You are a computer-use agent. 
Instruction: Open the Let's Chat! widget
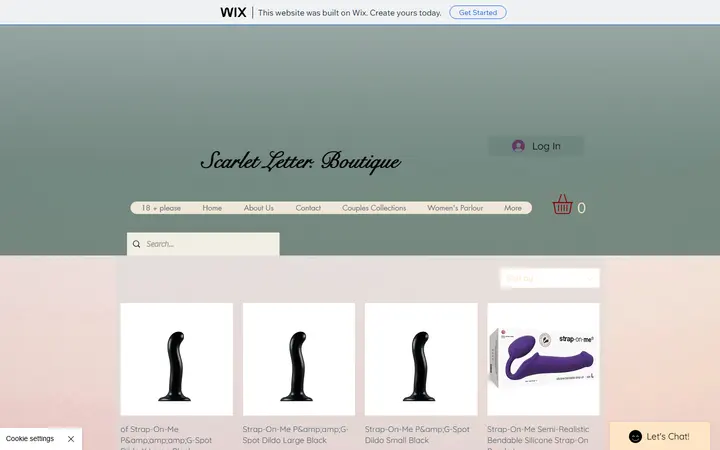[x=660, y=436]
